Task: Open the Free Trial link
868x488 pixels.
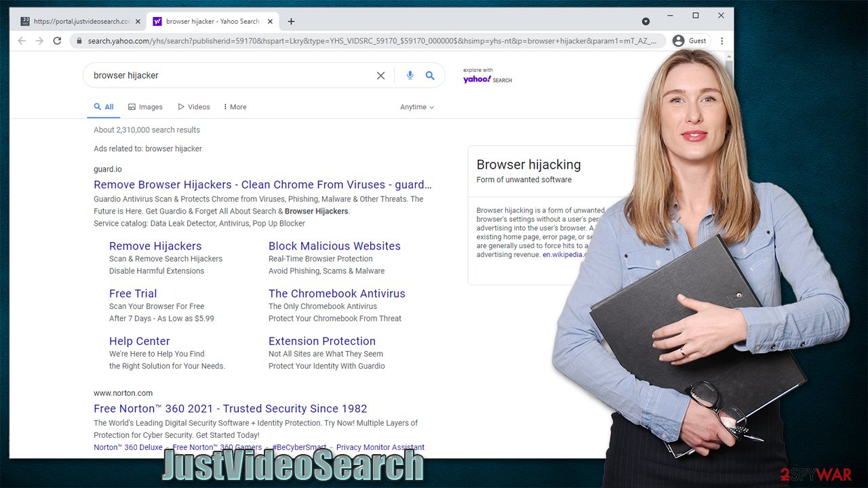Action: [x=133, y=293]
